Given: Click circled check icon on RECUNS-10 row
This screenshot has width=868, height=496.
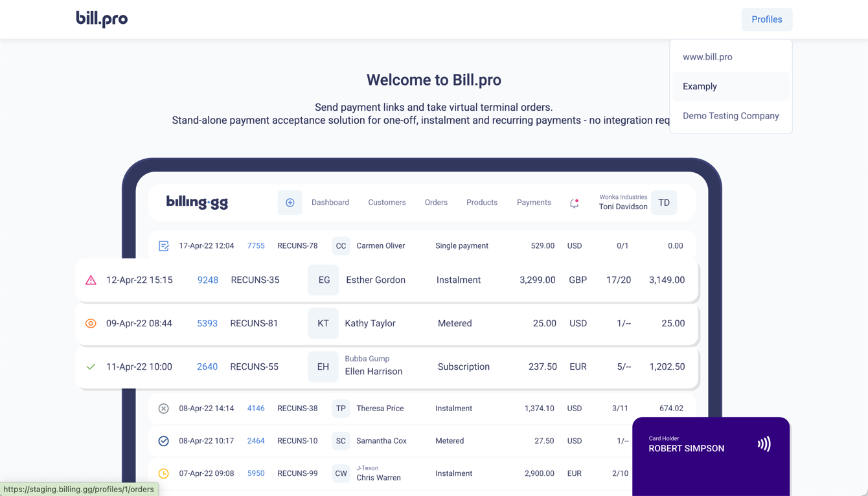Looking at the screenshot, I should pos(164,441).
